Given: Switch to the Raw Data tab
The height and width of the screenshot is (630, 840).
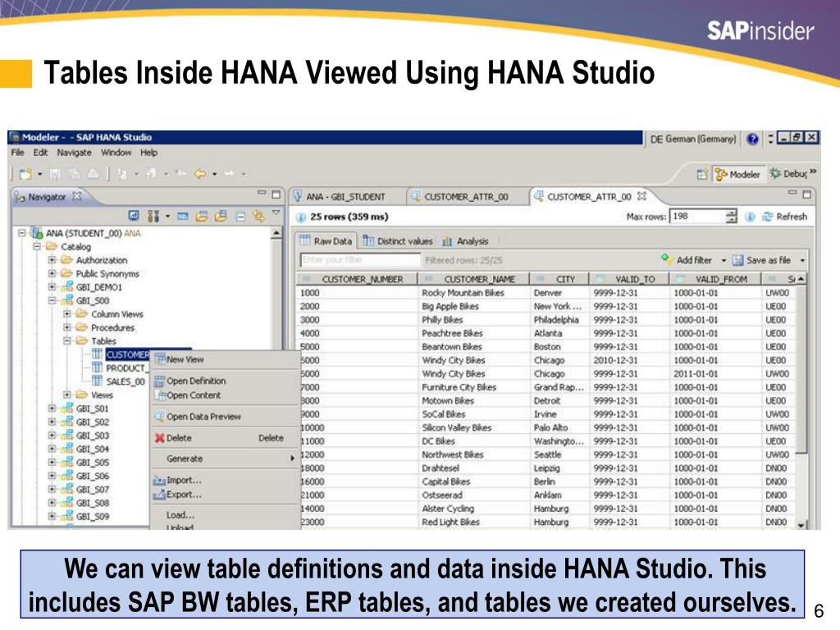Looking at the screenshot, I should [326, 241].
